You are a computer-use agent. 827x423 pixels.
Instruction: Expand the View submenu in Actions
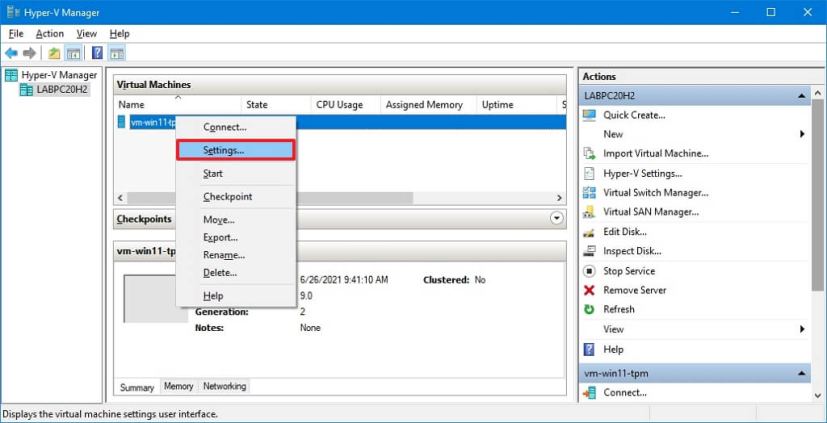pos(802,329)
